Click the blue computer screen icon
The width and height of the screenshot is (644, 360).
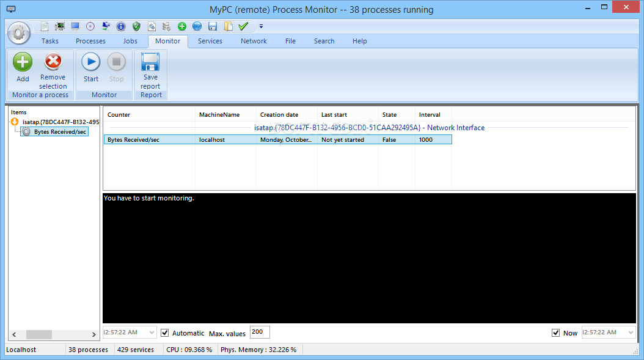(x=75, y=26)
